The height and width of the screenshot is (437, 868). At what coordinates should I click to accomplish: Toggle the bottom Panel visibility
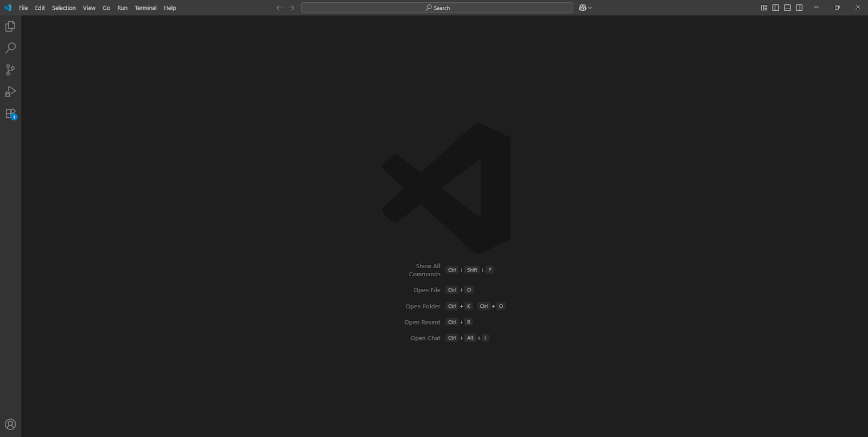[787, 8]
